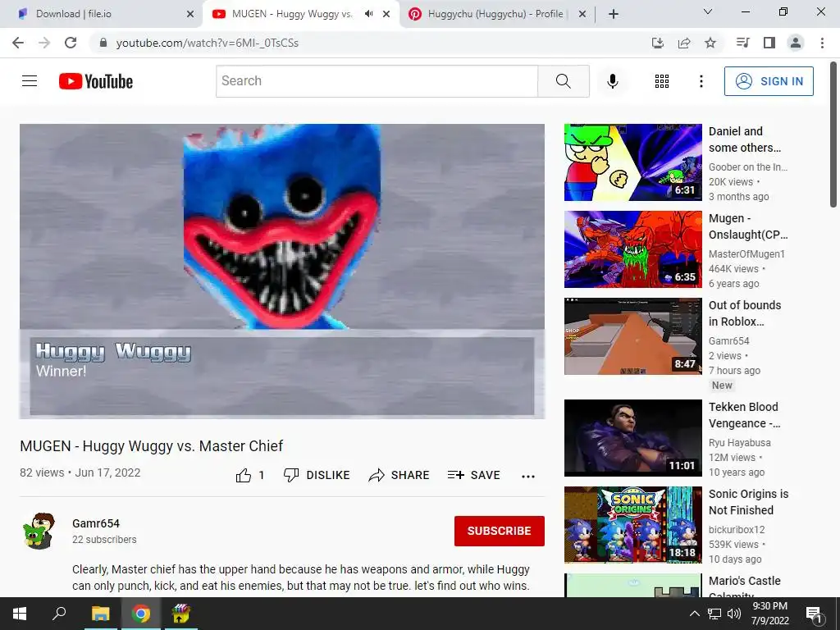840x630 pixels.
Task: Open Mugen Onslaught video thumbnail
Action: point(632,249)
